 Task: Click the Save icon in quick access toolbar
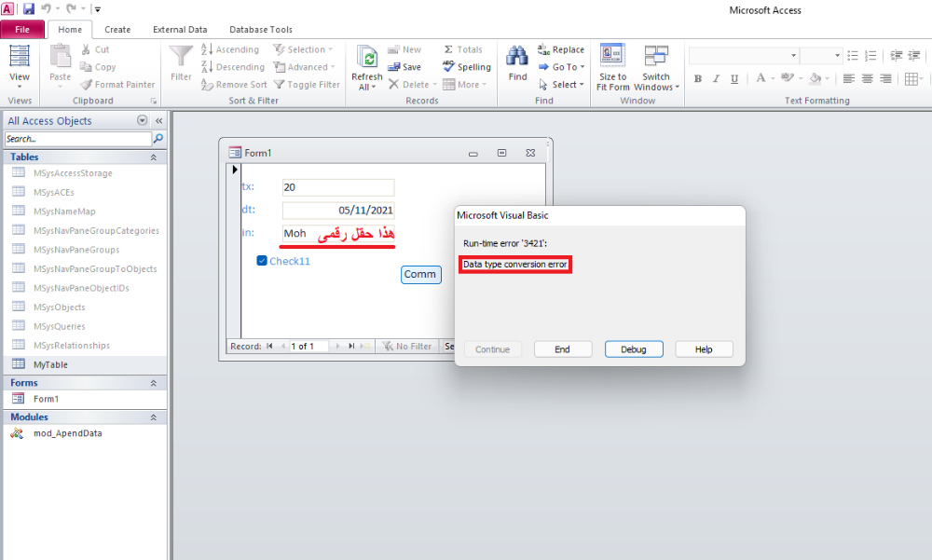[x=29, y=9]
